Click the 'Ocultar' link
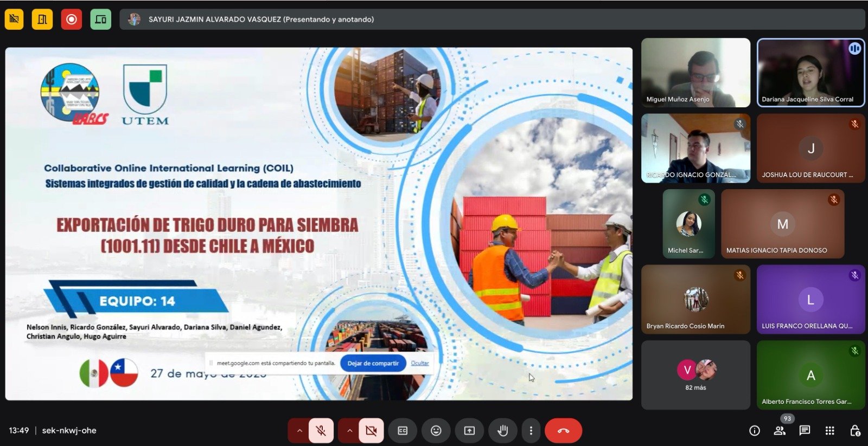The image size is (868, 446). click(x=419, y=363)
